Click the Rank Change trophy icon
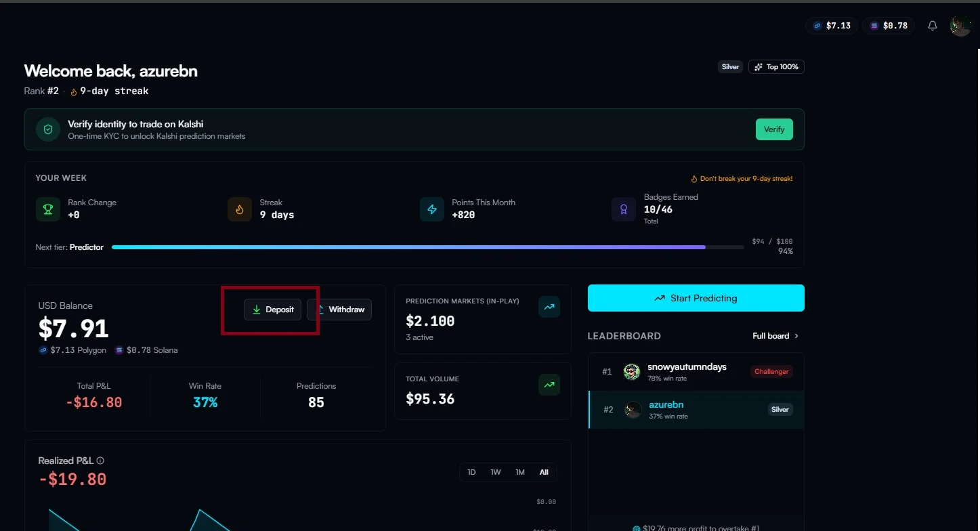Viewport: 980px width, 531px height. coord(48,209)
